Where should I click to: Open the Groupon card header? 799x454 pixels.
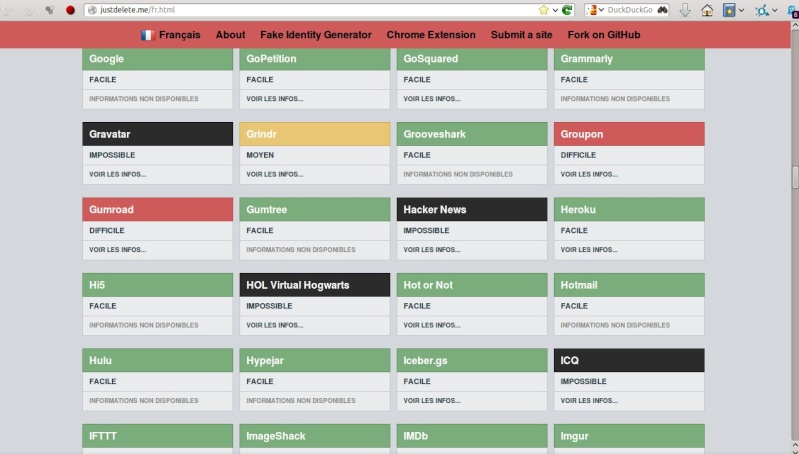click(629, 134)
